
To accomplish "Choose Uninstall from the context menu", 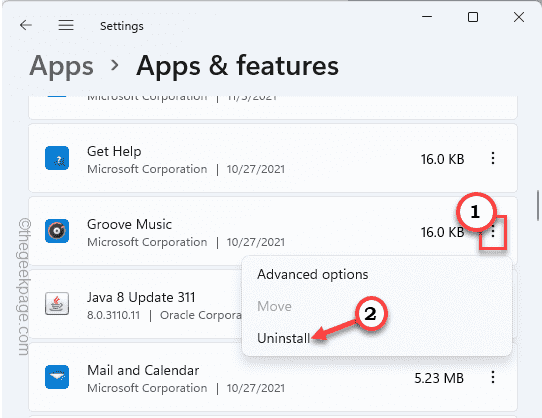I will [283, 338].
